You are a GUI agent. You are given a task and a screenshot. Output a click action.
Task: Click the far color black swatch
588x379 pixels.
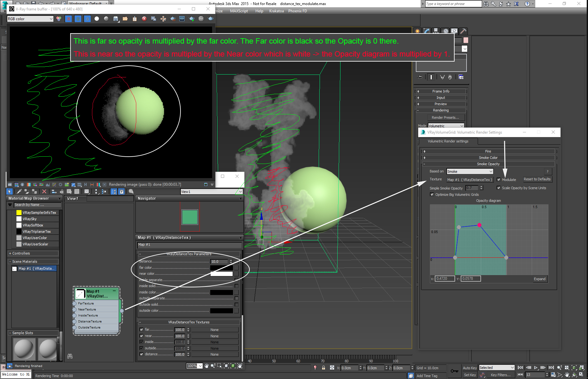(222, 268)
